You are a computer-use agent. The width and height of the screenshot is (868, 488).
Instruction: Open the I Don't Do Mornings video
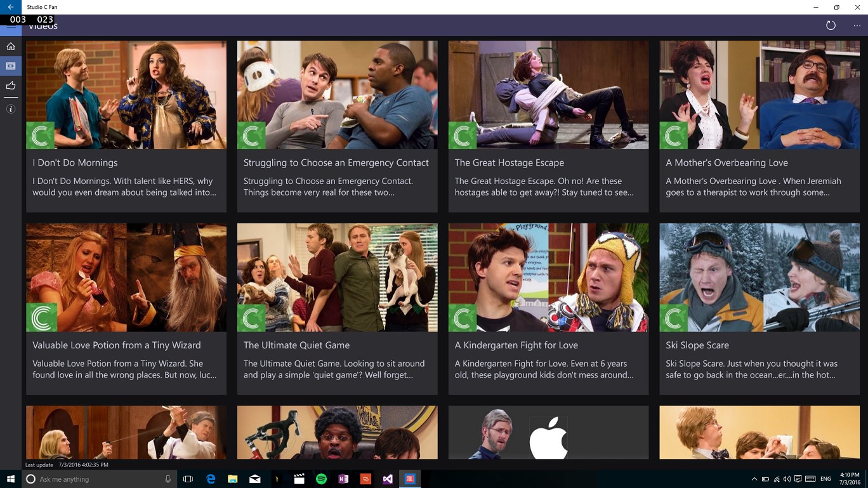[x=126, y=126]
